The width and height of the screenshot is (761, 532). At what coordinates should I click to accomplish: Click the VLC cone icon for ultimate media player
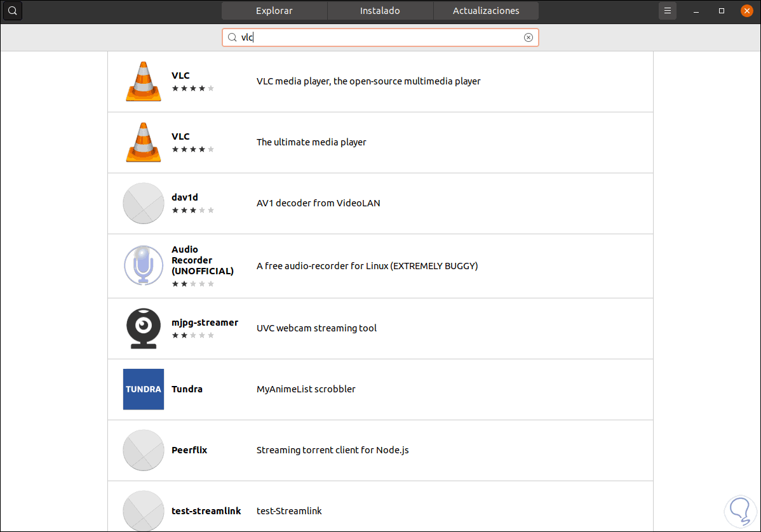pyautogui.click(x=143, y=143)
